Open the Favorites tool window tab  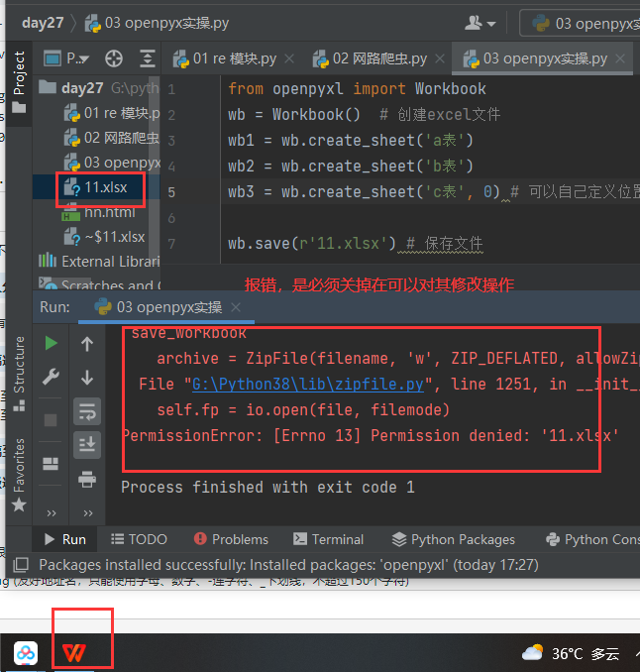click(x=19, y=475)
